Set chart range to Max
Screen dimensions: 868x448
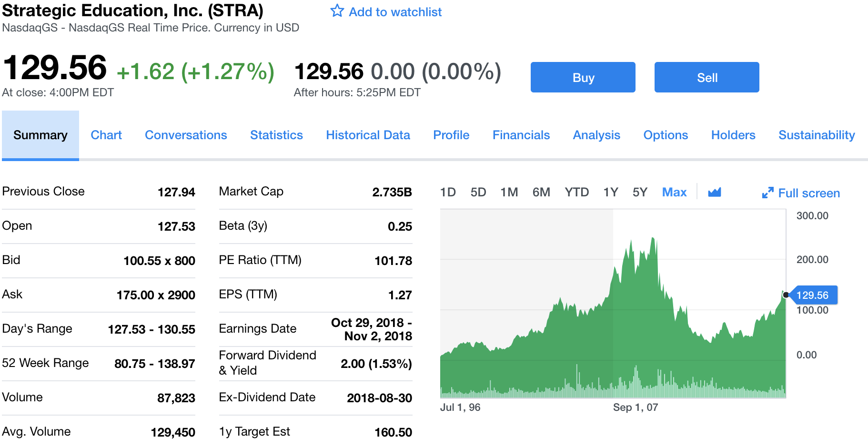point(674,192)
